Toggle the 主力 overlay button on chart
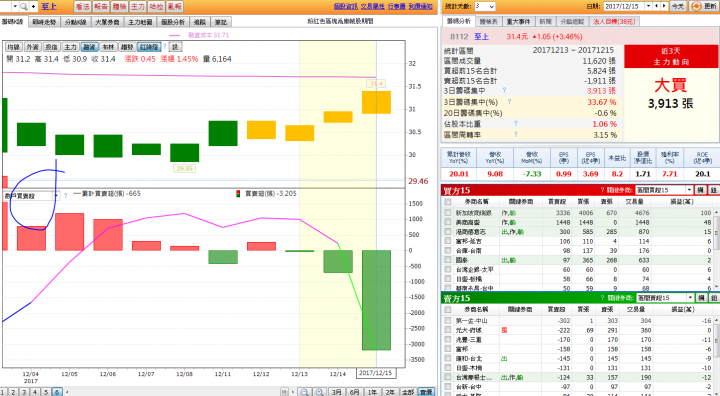Image resolution: width=720 pixels, height=396 pixels. pos(70,47)
